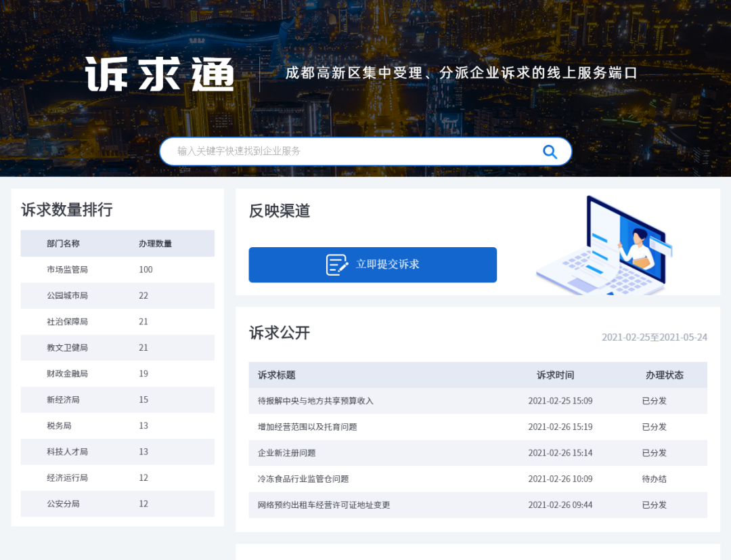This screenshot has height=560, width=731.
Task: Click the 待办结 status cell
Action: click(x=654, y=479)
